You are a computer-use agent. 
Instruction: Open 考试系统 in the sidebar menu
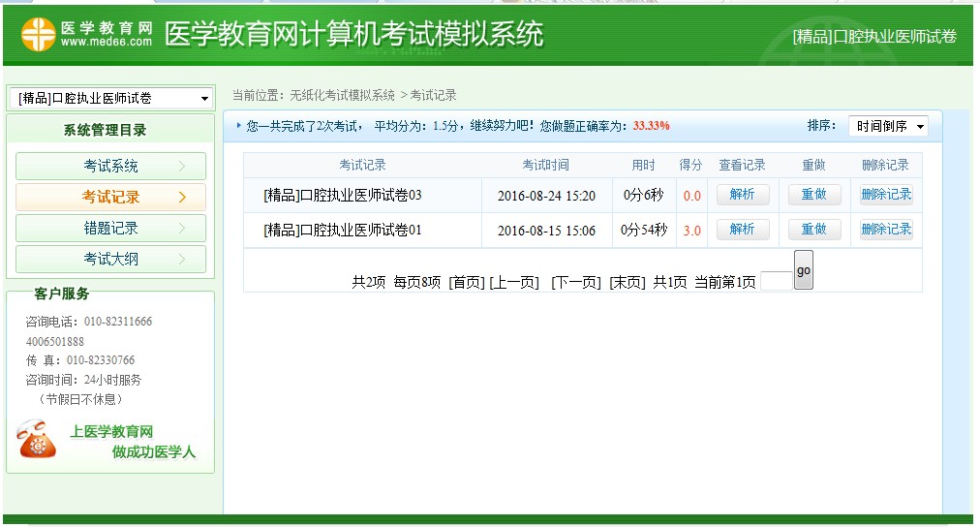point(110,166)
